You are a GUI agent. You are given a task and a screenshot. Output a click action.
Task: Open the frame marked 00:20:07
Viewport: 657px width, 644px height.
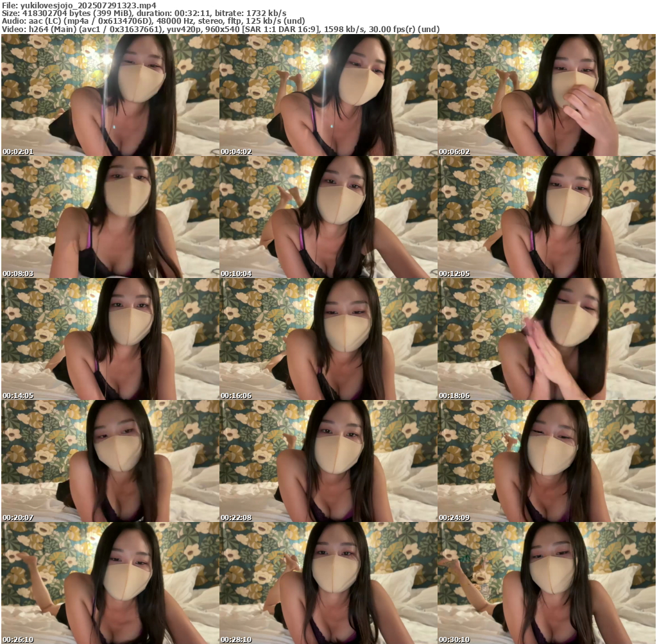pos(110,461)
